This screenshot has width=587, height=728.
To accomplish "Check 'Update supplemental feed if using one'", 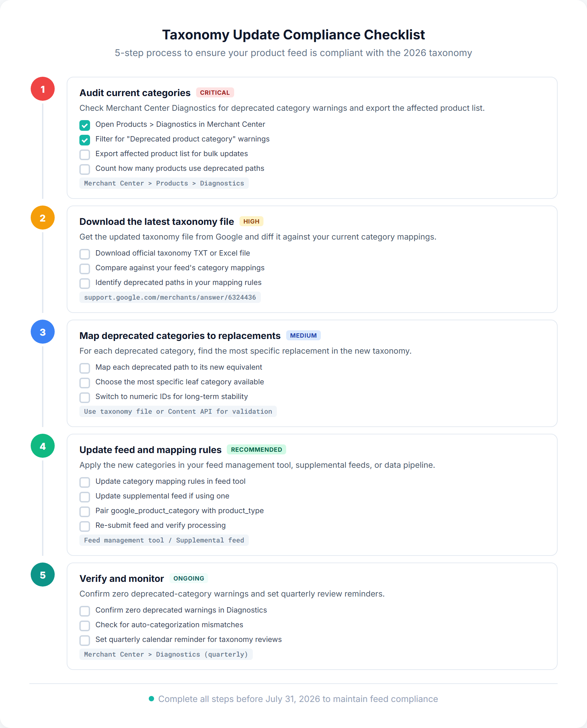I will (x=84, y=497).
